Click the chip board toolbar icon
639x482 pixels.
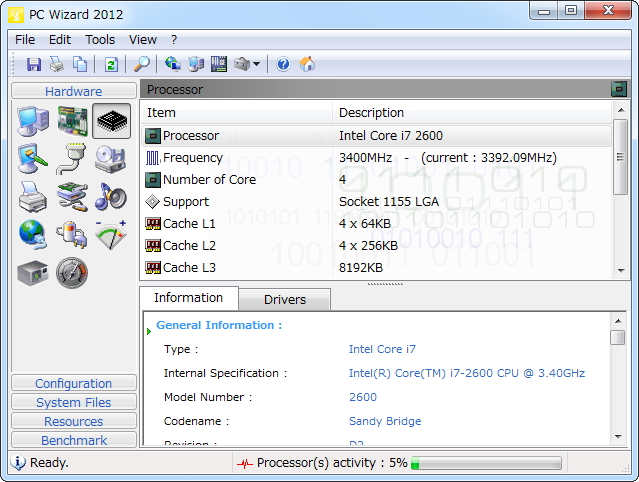pos(219,64)
